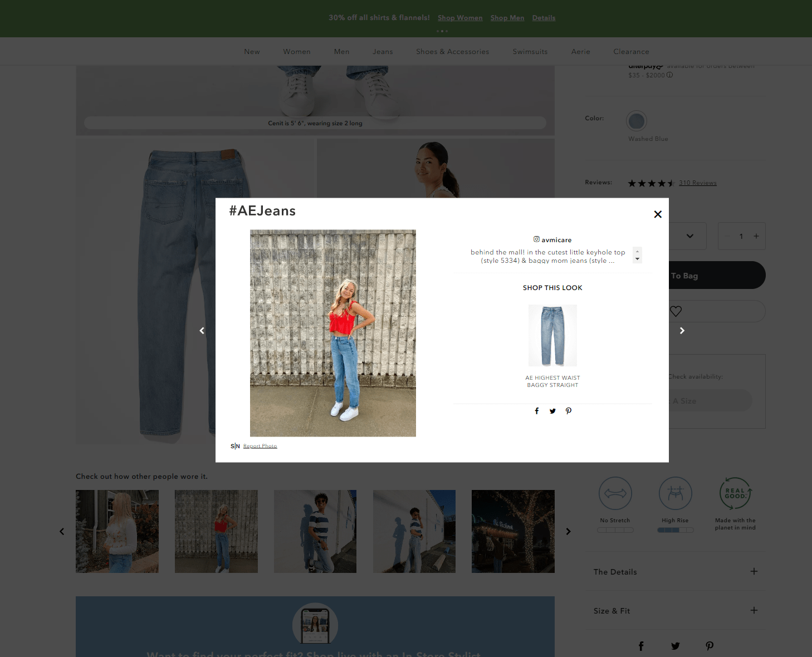Click the High Rise icon
This screenshot has width=812, height=657.
click(x=676, y=493)
